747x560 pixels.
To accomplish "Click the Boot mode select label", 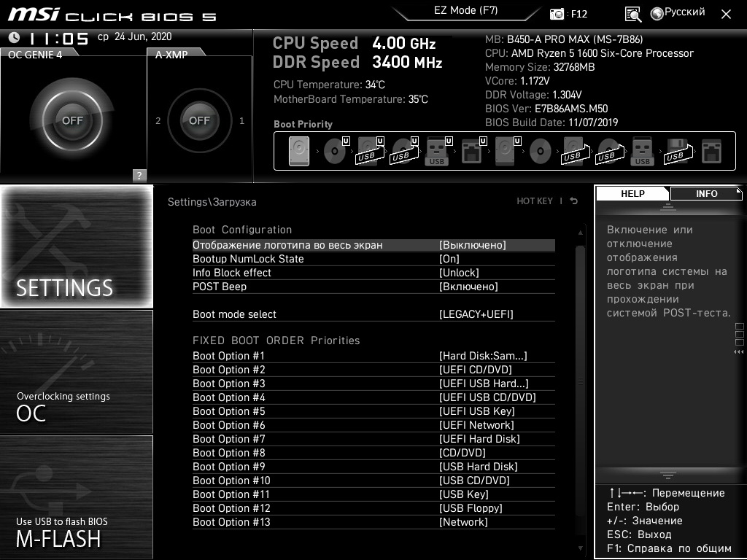I will 234,314.
